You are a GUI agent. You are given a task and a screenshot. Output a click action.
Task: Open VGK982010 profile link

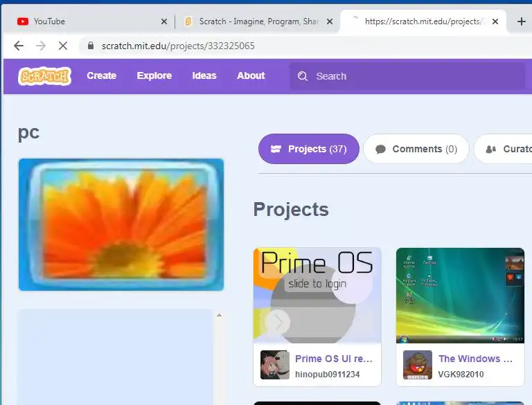(x=461, y=374)
